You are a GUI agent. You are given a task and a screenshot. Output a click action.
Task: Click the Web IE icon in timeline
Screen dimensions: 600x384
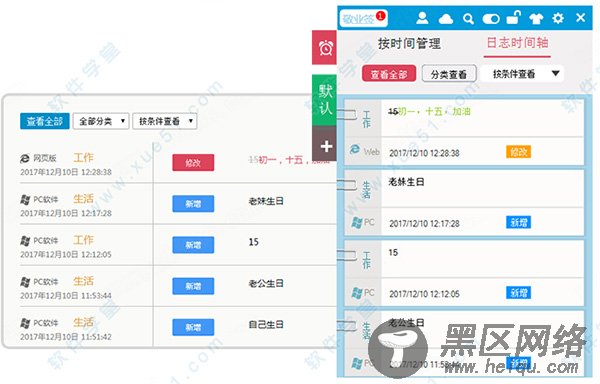pos(355,150)
